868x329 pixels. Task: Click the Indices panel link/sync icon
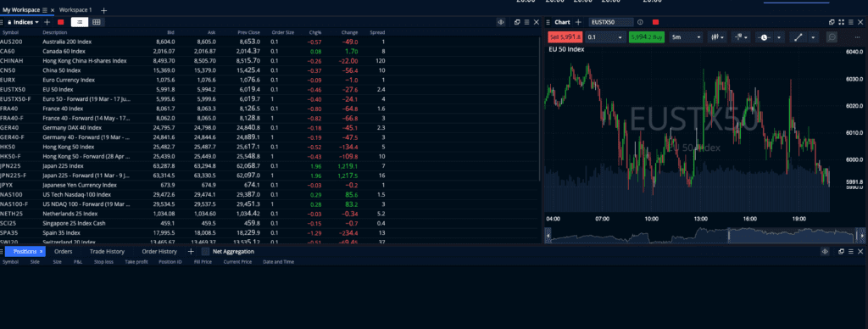(501, 22)
